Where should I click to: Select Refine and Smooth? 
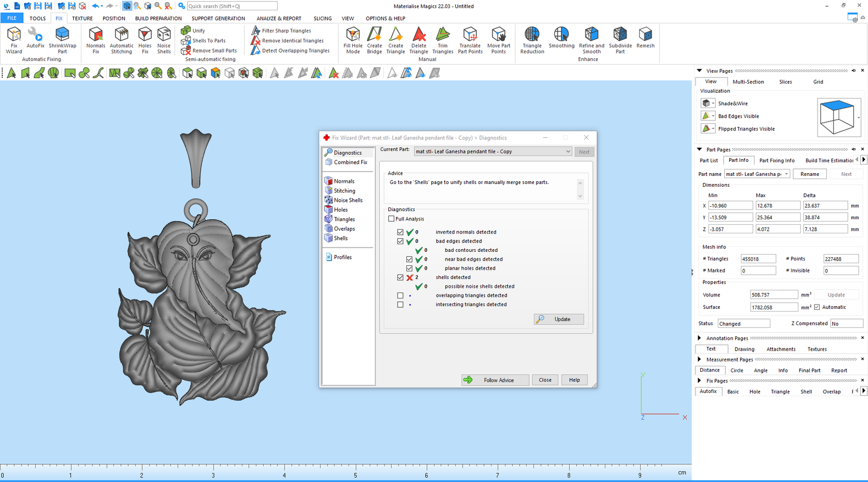coord(591,40)
